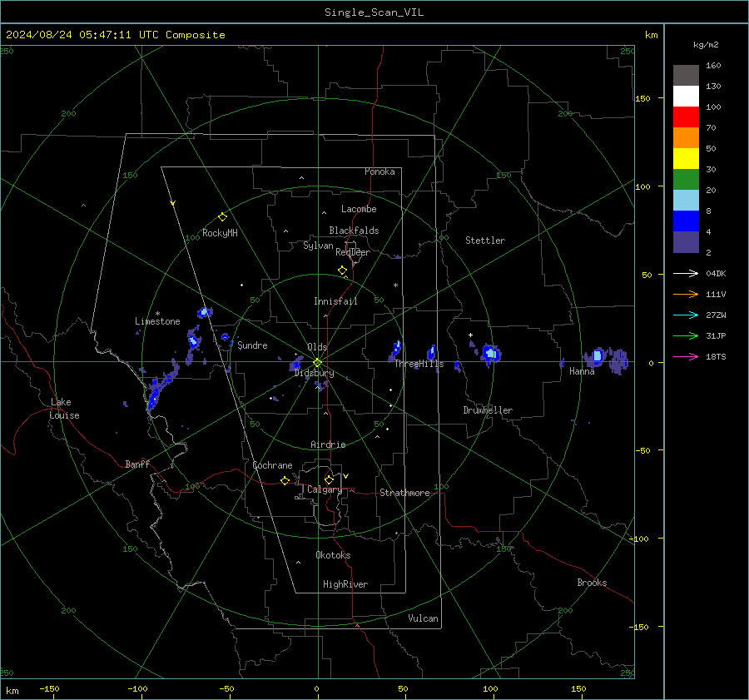Click the 2024/08/24 05:47:11 UTC Composite timestamp

(115, 35)
